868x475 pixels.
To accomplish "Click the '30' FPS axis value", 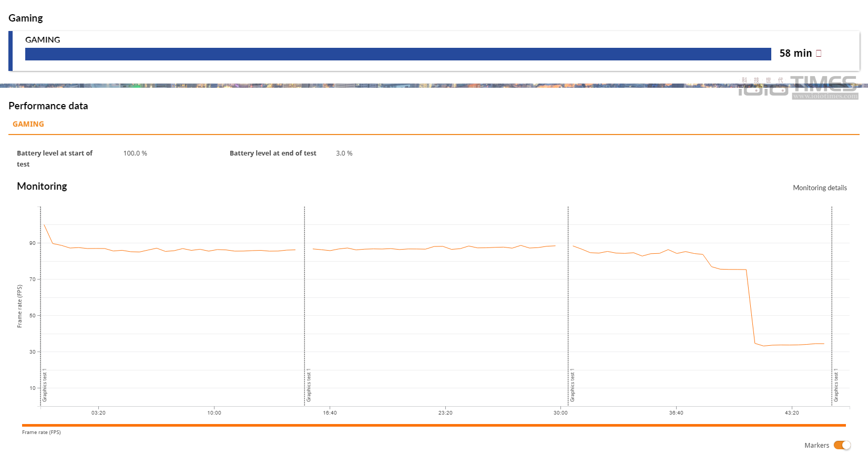I will (33, 352).
